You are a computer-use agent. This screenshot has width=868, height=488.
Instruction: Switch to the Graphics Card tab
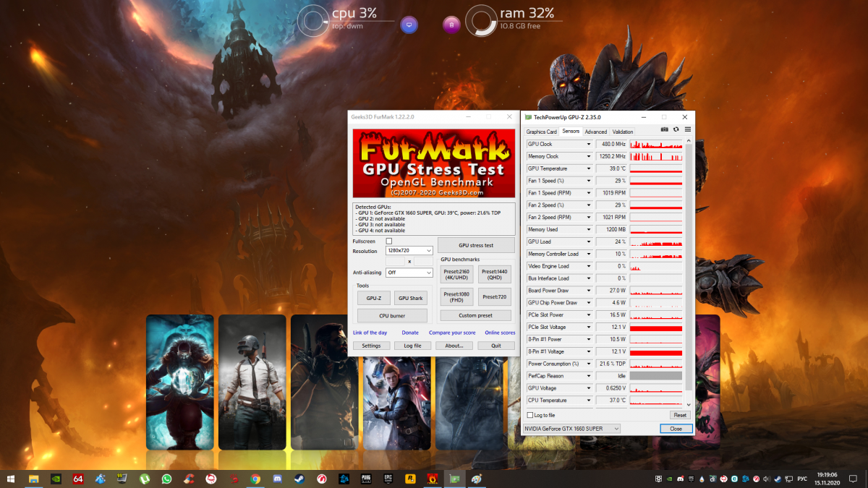pyautogui.click(x=541, y=132)
